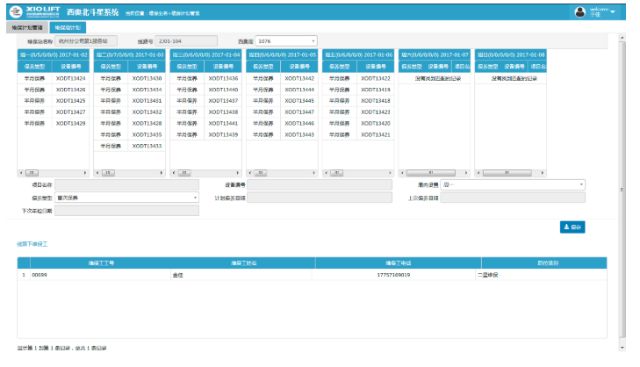
Task: Expand the maintenance type dropdown in the form
Action: [x=127, y=198]
